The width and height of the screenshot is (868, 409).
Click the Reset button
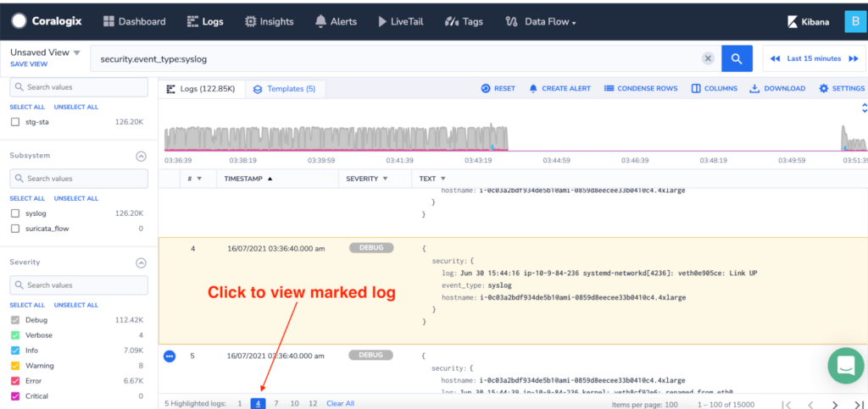[498, 88]
